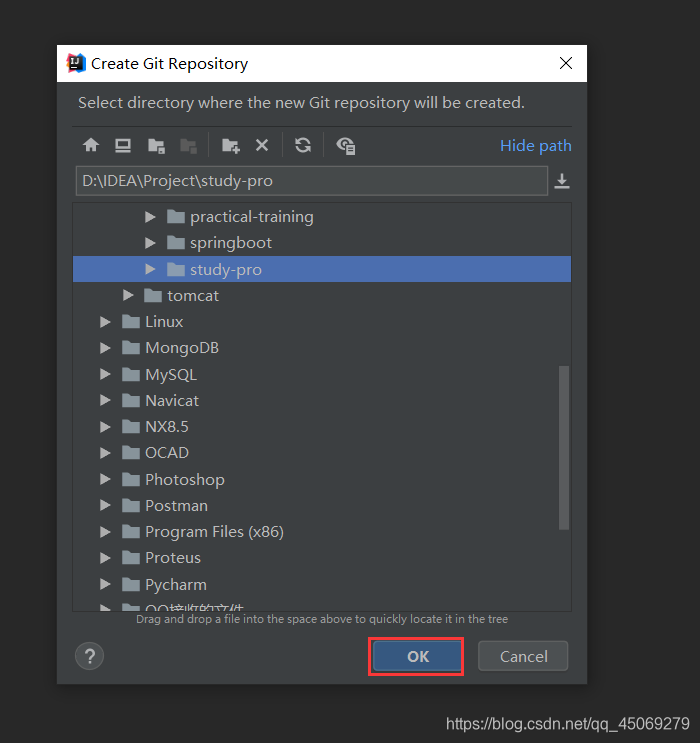Click the Module directory toolbar icon

189,145
